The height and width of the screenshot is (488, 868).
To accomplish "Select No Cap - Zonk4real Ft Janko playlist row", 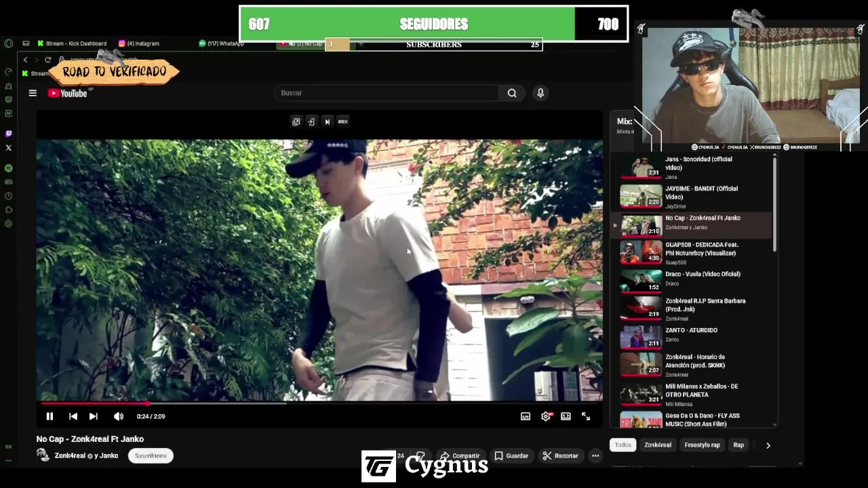I will click(x=692, y=225).
